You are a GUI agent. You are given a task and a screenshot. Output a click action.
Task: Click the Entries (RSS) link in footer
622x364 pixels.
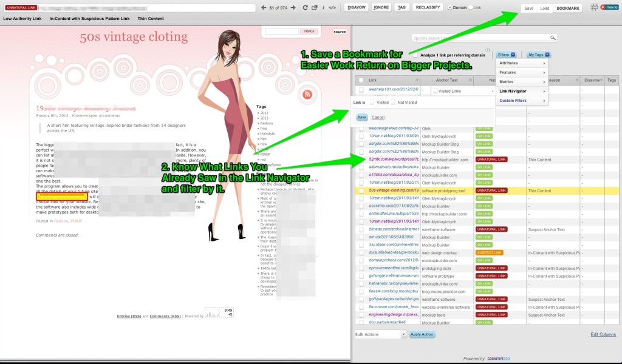129,316
